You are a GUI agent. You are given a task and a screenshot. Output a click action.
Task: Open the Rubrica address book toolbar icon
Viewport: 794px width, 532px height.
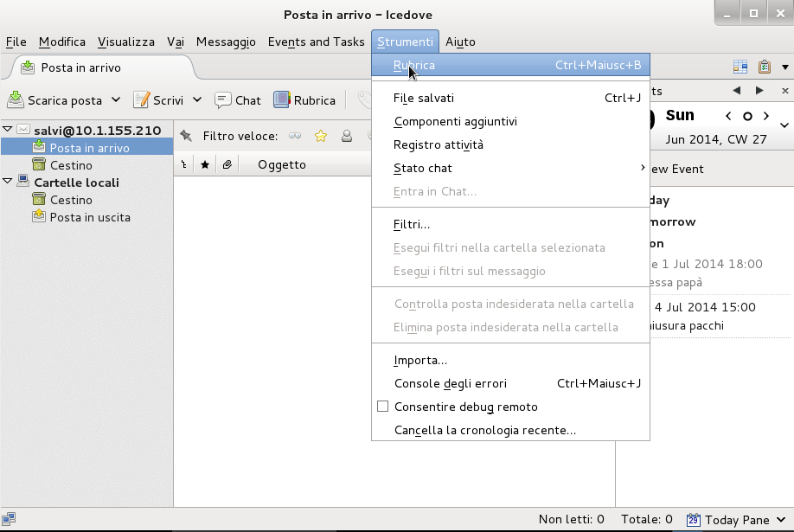(x=281, y=100)
